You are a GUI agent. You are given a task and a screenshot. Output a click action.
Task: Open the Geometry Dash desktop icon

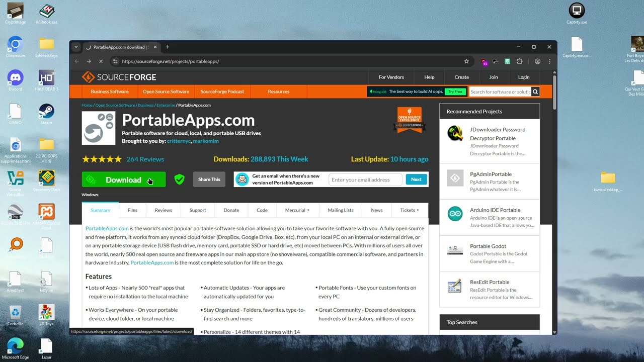[46, 181]
